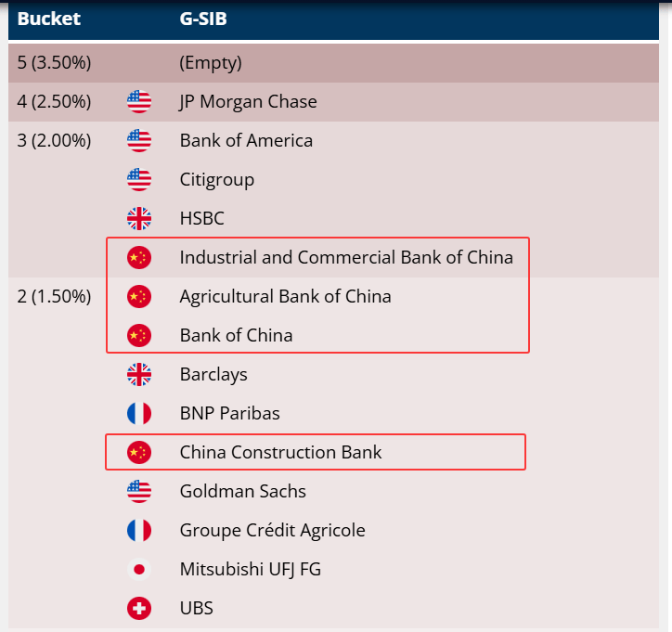
Task: Click the Swiss flag beside UBS
Action: pos(138,609)
